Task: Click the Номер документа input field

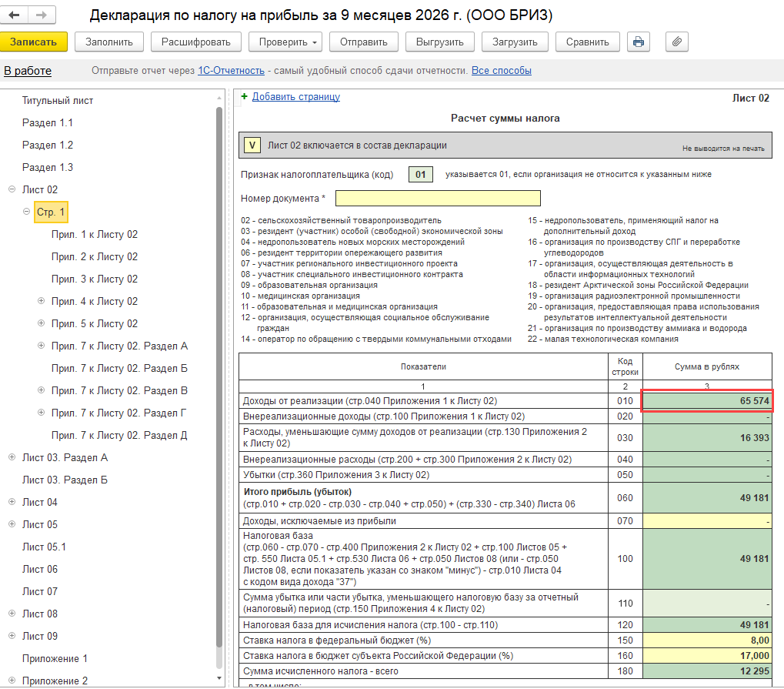Action: pyautogui.click(x=438, y=198)
